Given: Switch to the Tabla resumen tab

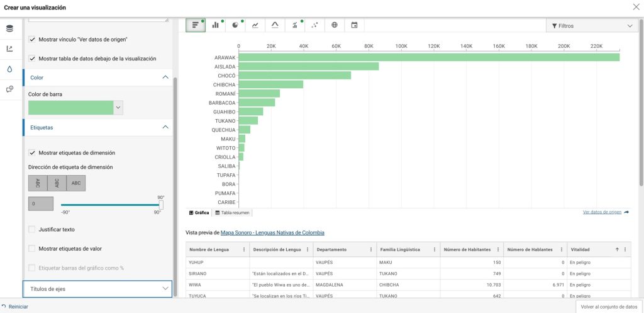Looking at the screenshot, I should point(232,213).
